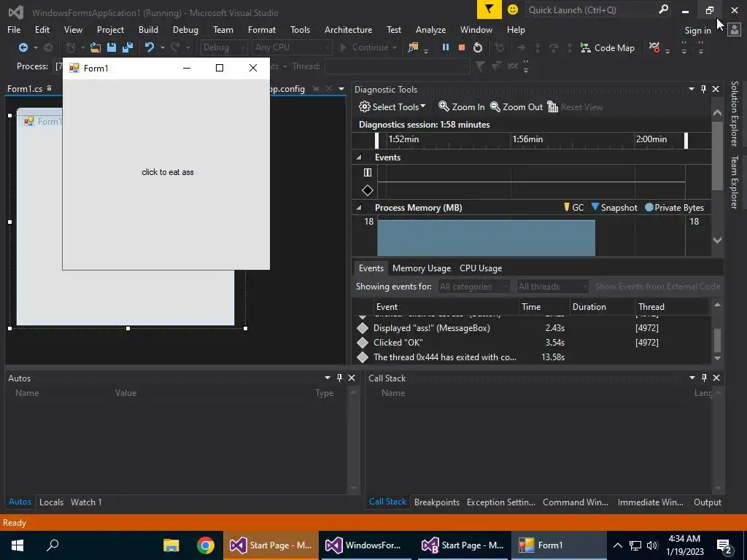Click the account picture icon near Sign in
The height and width of the screenshot is (560, 747).
(x=735, y=30)
